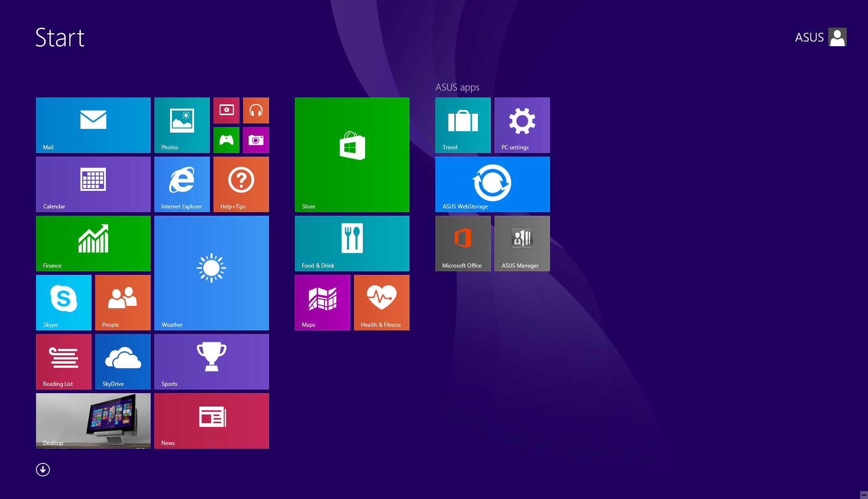Open the Sports tile
The width and height of the screenshot is (868, 499).
(212, 362)
